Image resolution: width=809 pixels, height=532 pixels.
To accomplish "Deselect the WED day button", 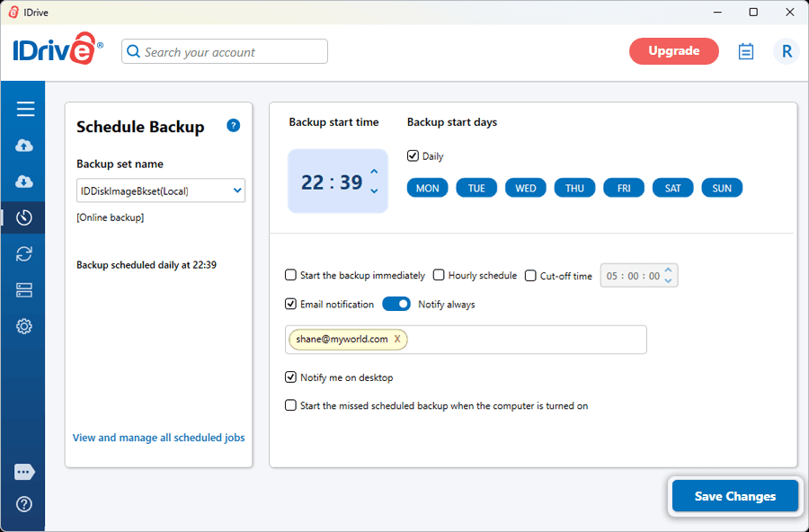I will [x=525, y=188].
